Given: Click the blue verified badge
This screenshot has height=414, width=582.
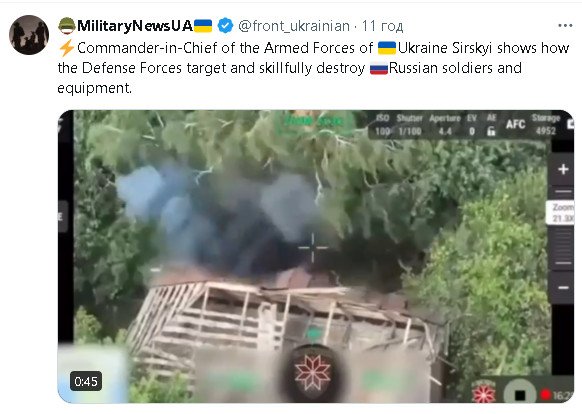Looking at the screenshot, I should (x=225, y=26).
